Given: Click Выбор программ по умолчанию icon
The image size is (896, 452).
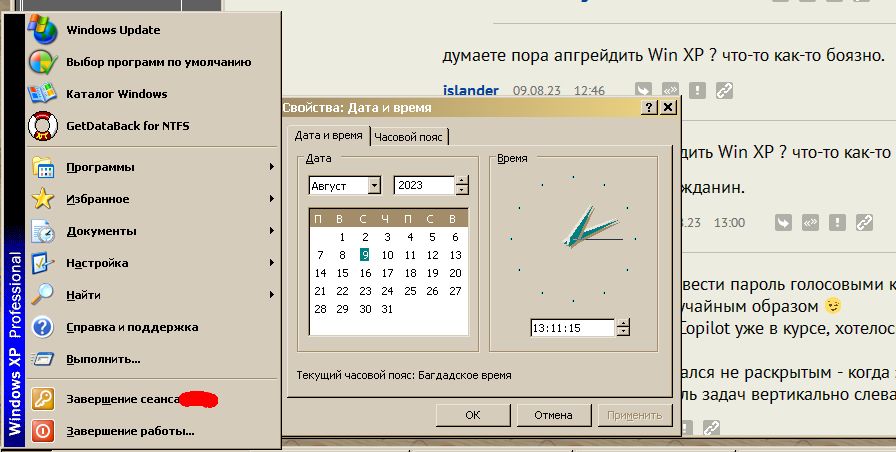Looking at the screenshot, I should coord(42,62).
